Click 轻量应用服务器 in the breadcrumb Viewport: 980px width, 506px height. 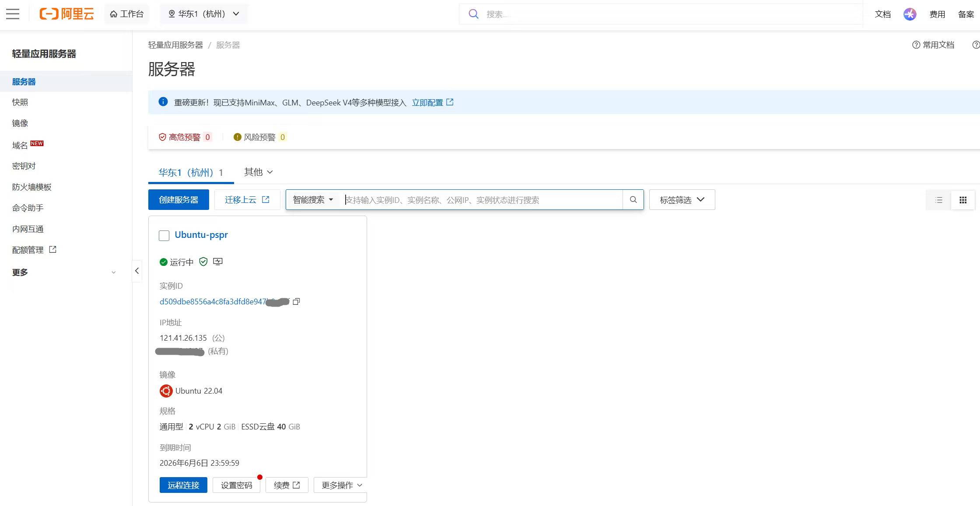pos(175,45)
